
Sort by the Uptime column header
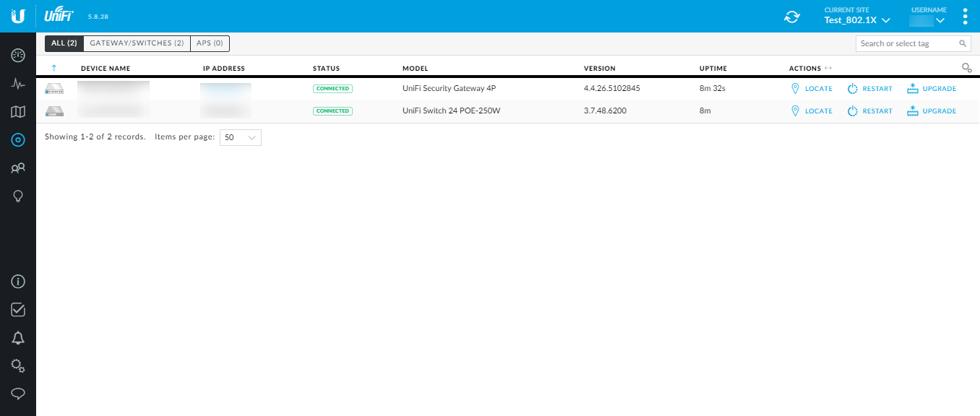click(713, 69)
